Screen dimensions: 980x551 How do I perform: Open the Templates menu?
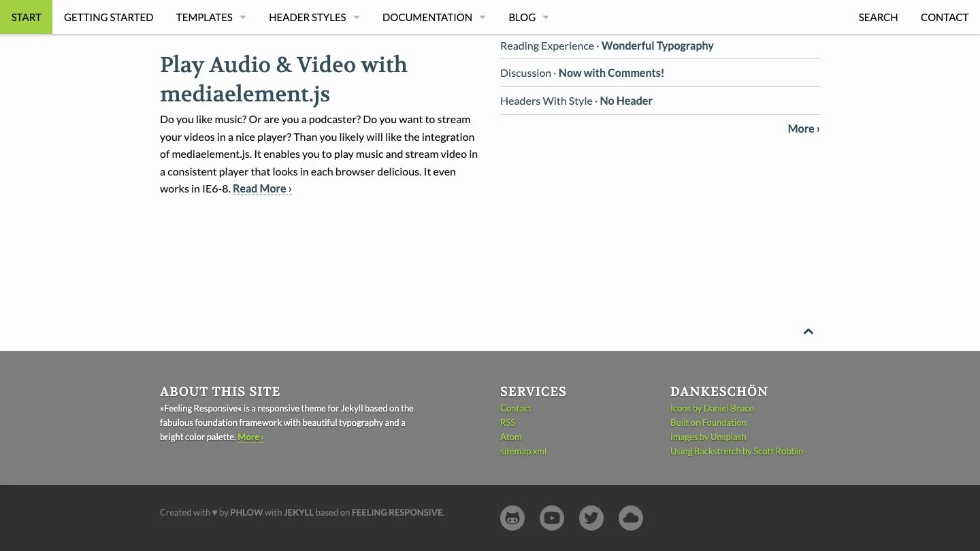(204, 17)
